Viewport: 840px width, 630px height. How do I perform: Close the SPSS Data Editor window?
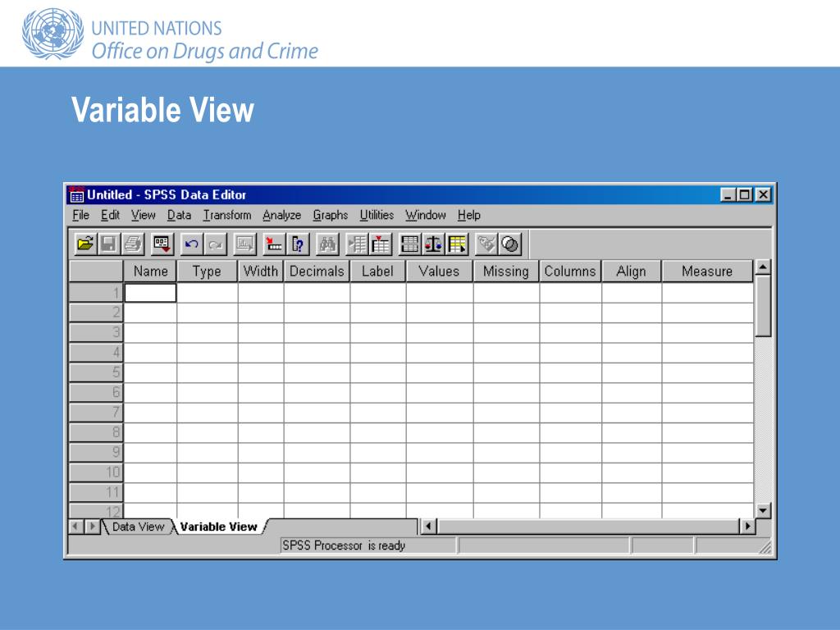click(x=763, y=194)
